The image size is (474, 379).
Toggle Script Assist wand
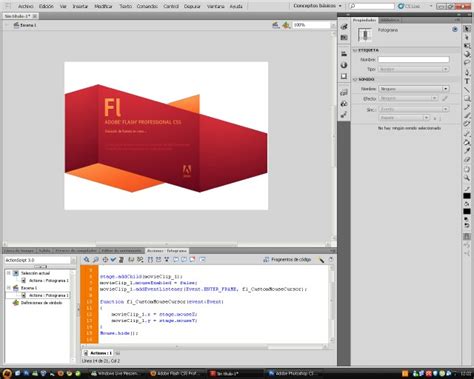(321, 259)
